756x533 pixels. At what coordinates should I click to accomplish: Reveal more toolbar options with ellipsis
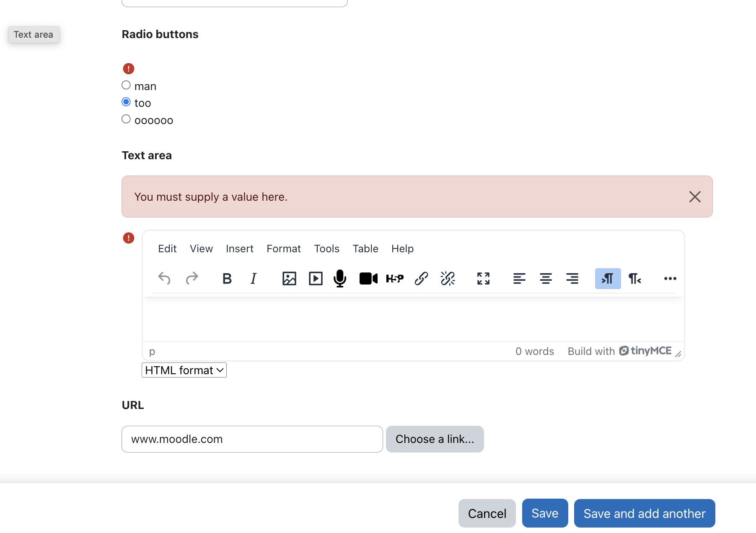(670, 278)
